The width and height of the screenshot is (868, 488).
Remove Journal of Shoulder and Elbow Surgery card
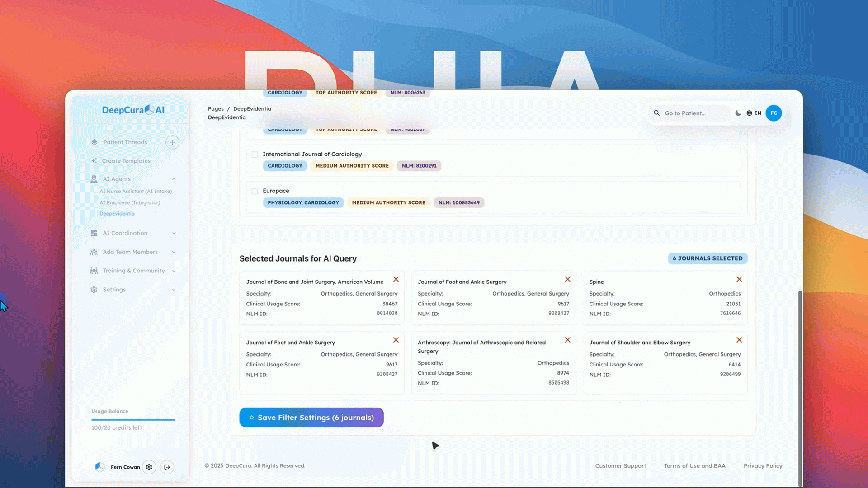(x=739, y=340)
